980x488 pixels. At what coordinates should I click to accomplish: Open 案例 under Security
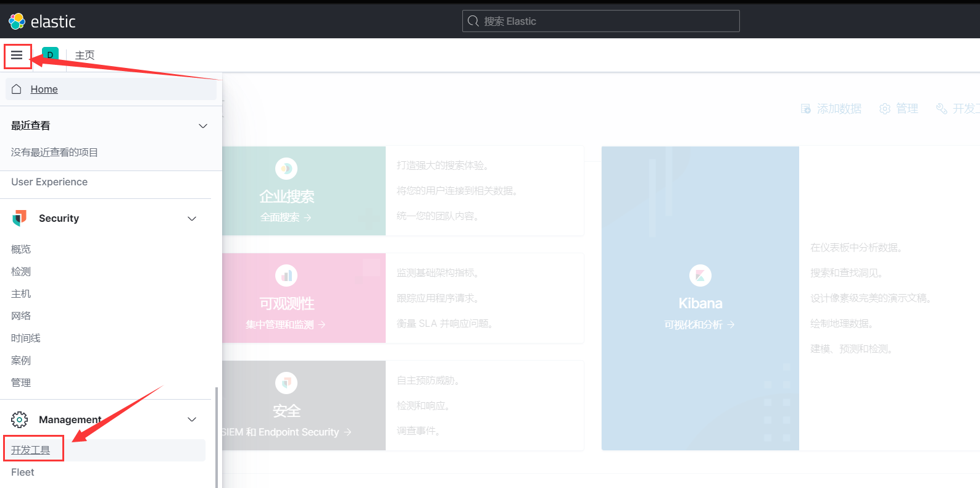21,361
